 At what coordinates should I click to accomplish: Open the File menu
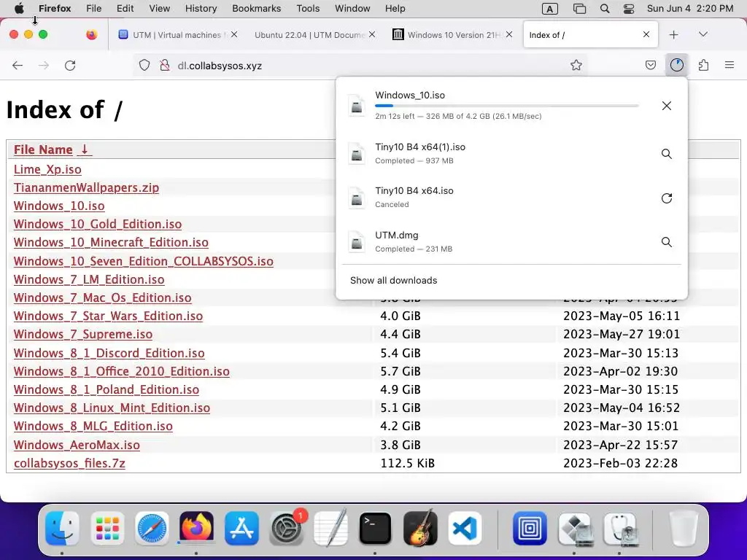pyautogui.click(x=94, y=9)
